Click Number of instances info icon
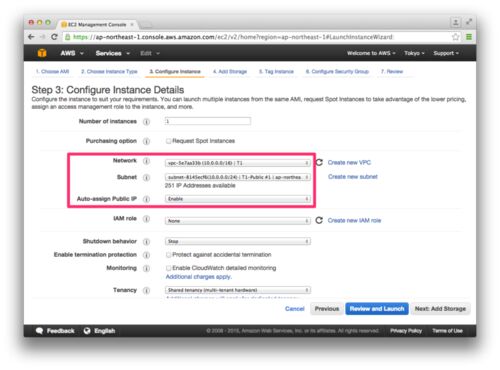Screen dimensions: 500x370 (146, 122)
